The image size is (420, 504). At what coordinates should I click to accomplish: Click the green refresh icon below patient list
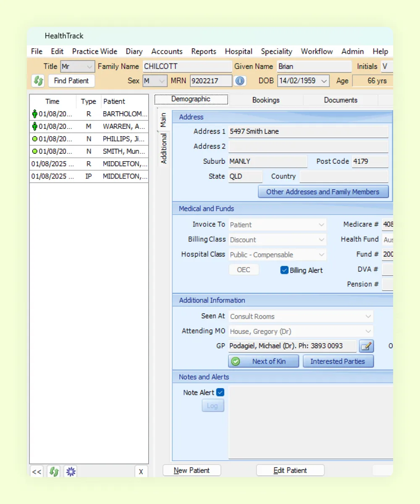53,472
